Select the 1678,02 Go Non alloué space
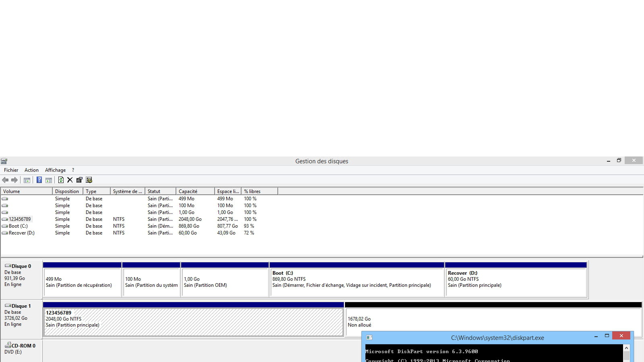 tap(493, 320)
